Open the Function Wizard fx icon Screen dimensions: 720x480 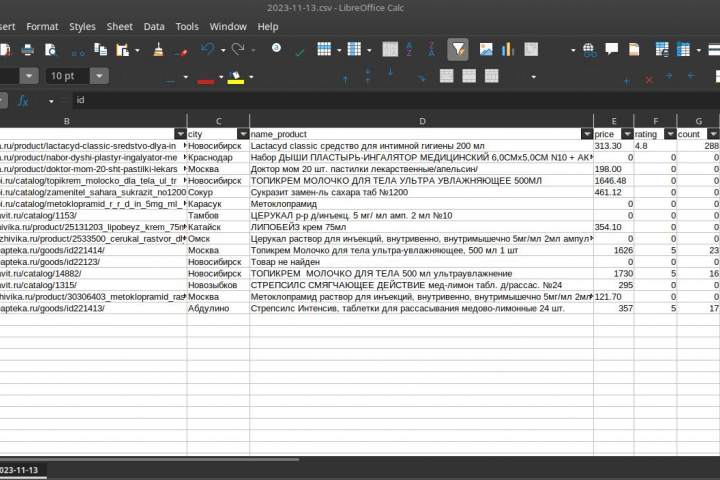point(22,100)
